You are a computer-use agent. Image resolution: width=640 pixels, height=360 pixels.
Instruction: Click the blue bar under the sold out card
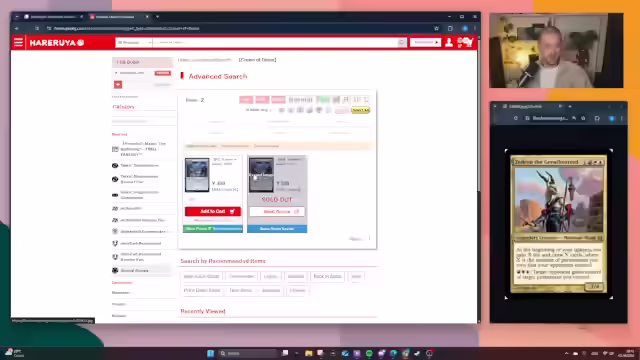point(277,229)
